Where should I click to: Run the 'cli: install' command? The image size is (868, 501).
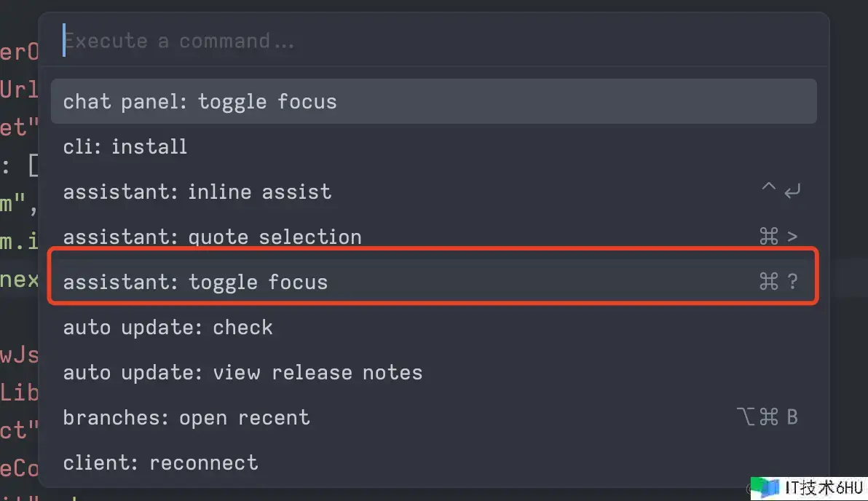click(433, 146)
